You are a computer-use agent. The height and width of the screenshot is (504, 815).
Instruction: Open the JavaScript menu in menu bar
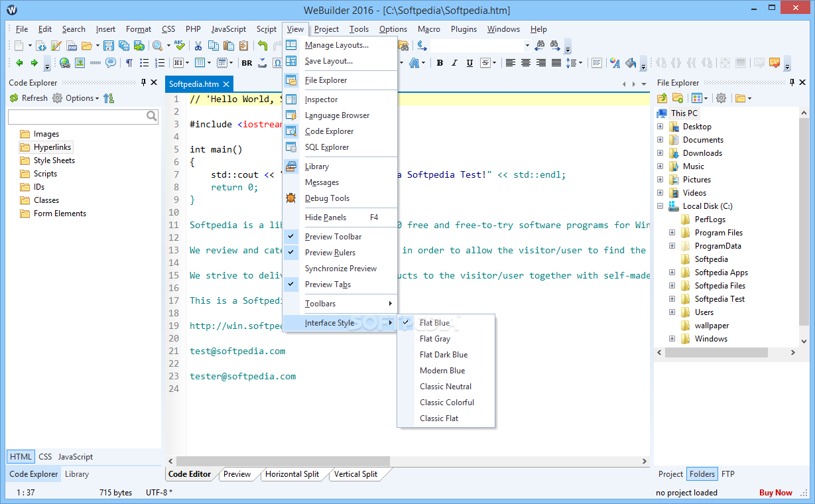click(229, 29)
